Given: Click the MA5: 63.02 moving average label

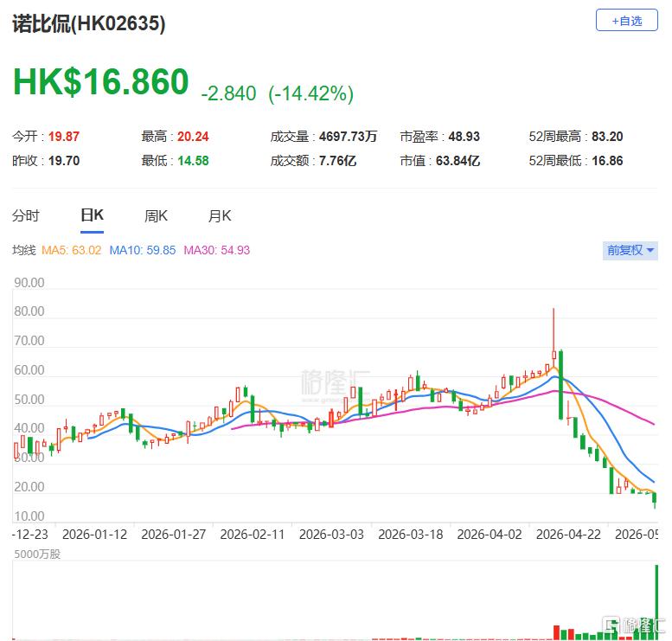Looking at the screenshot, I should click(x=71, y=250).
